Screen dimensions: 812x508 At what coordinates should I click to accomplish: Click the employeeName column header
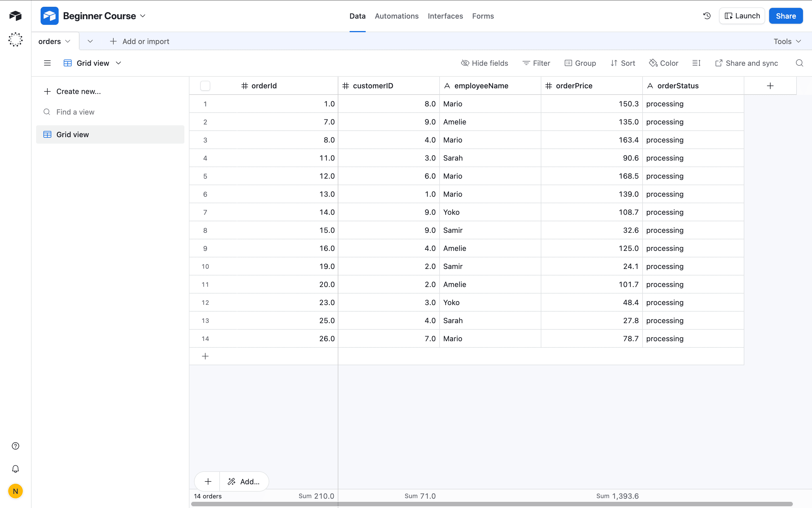(490, 86)
